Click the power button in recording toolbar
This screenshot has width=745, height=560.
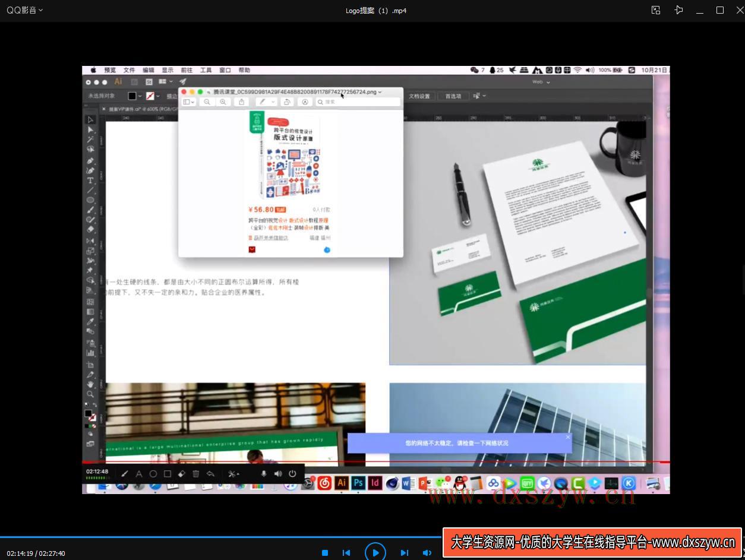point(292,474)
